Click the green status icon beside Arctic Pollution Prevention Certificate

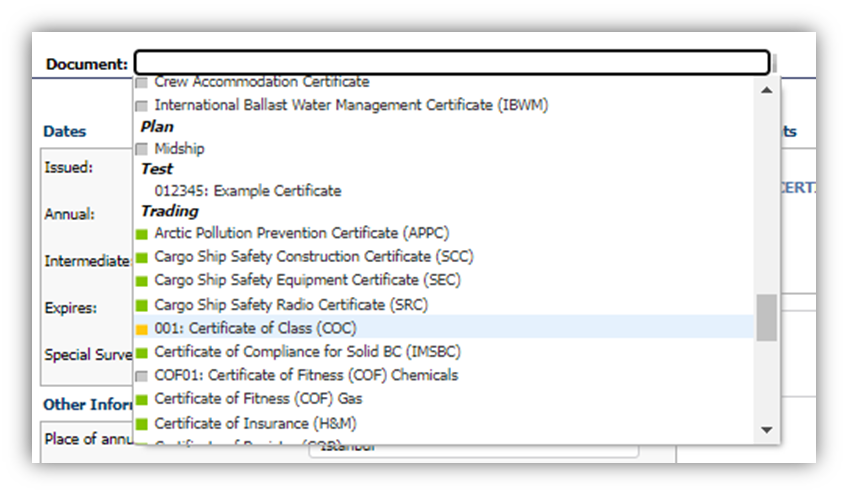coord(141,234)
